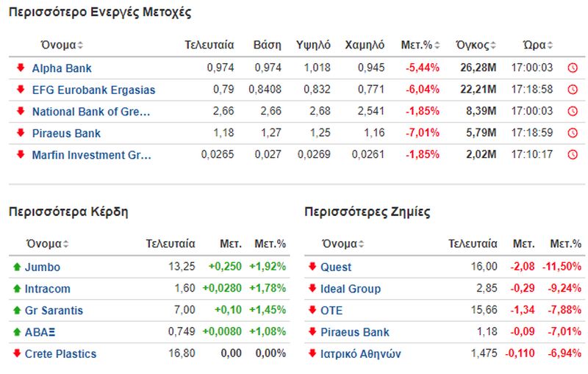Sort most active stocks by Όγκος
Viewport: 588px width, 374px height.
point(476,45)
